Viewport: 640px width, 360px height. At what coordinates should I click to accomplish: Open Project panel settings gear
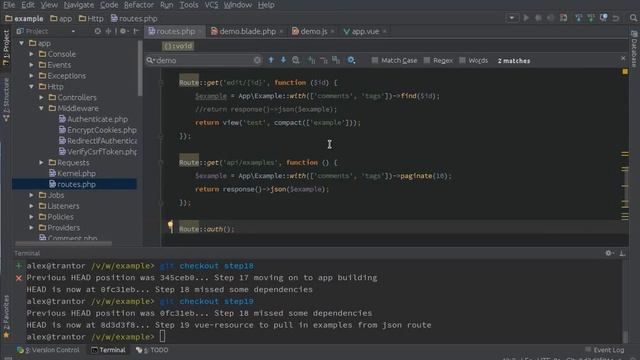coord(123,31)
